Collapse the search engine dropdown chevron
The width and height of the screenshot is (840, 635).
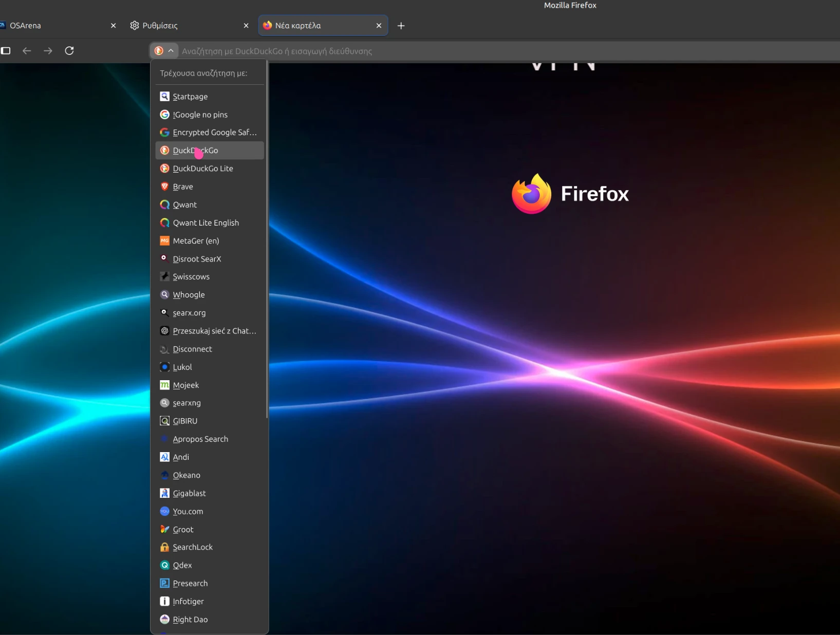pos(171,50)
